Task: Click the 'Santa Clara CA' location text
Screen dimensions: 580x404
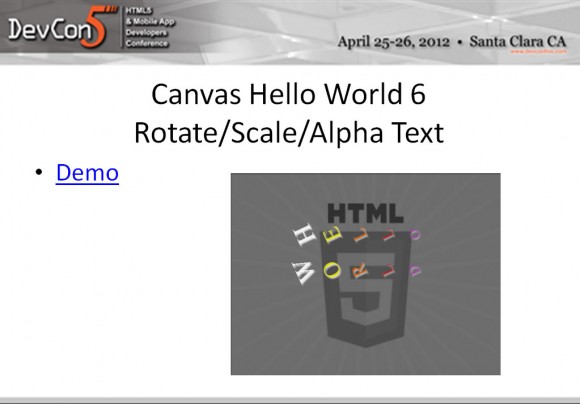Action: [518, 41]
